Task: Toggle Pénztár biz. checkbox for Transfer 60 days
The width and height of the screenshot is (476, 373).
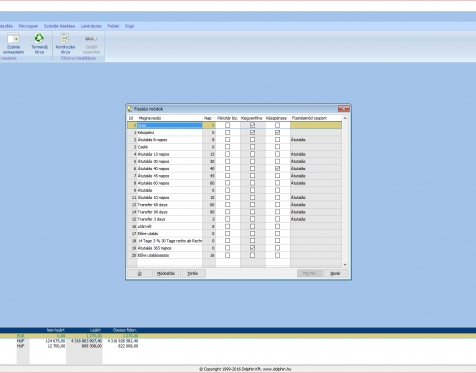Action: pos(227,205)
